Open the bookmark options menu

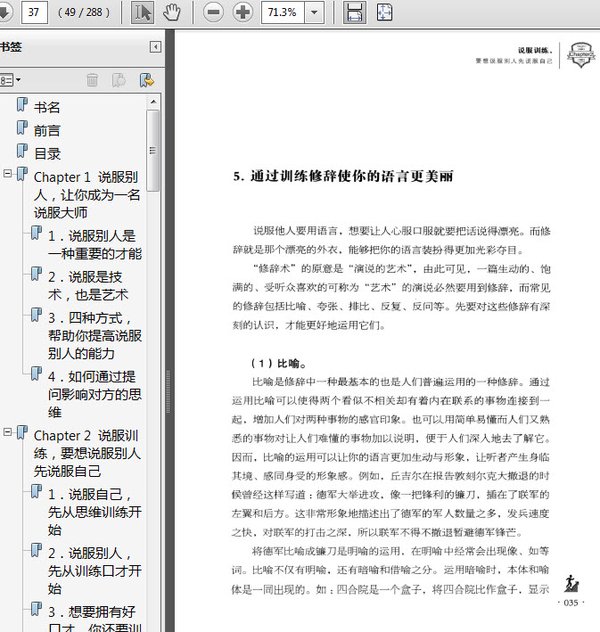10,80
